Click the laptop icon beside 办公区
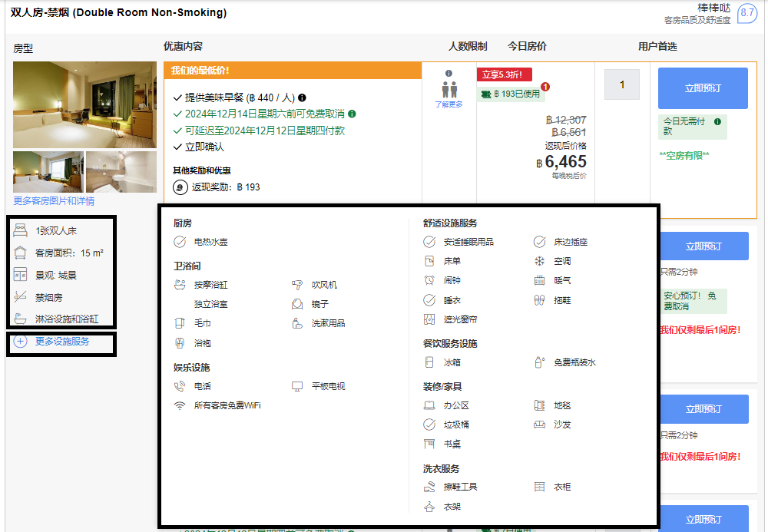768x532 pixels. (x=429, y=405)
